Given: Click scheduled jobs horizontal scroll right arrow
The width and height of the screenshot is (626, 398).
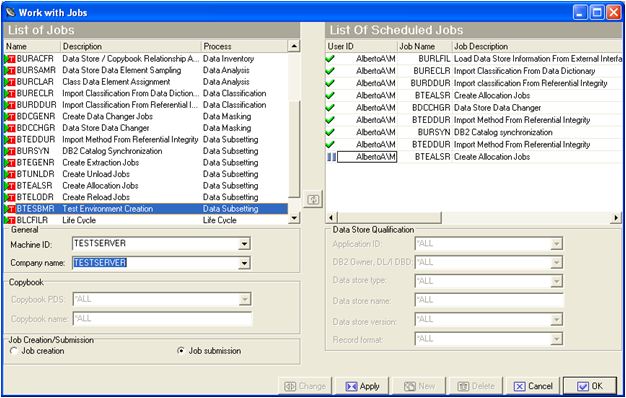Looking at the screenshot, I should pyautogui.click(x=616, y=218).
